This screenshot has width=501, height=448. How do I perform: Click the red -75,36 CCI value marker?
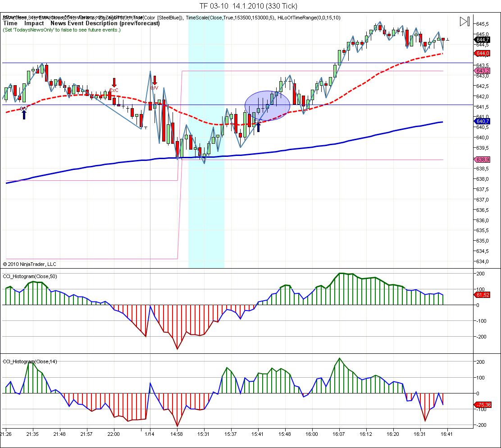click(x=483, y=405)
